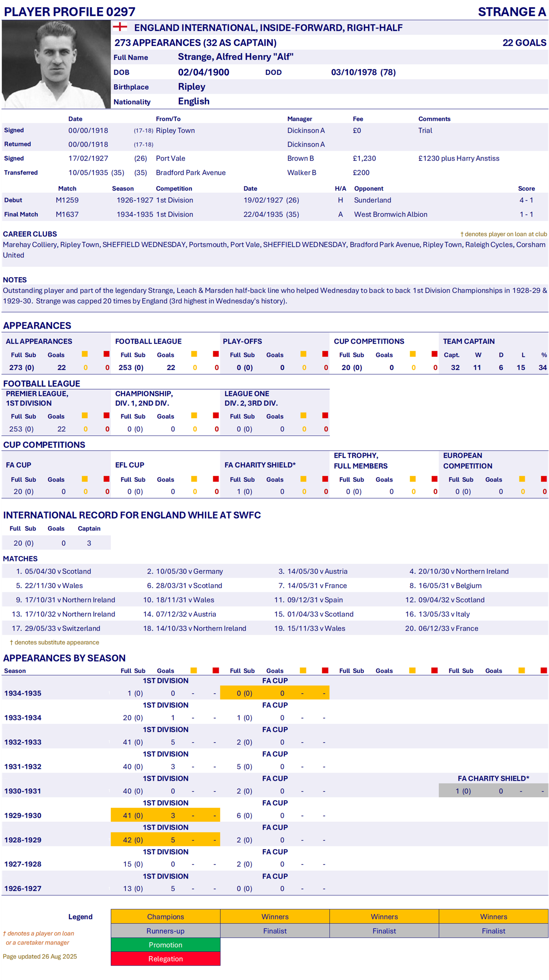This screenshot has width=549, height=980.
Task: Click red card icon under EFL Cup
Action: pyautogui.click(x=216, y=479)
